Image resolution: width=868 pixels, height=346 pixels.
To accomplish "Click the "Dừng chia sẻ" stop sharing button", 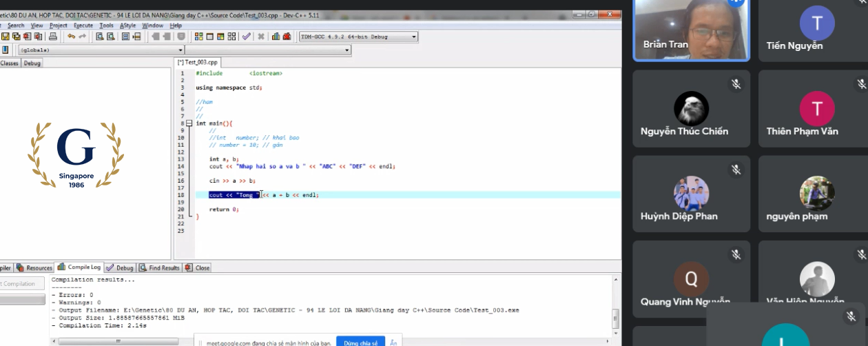I will [x=360, y=342].
